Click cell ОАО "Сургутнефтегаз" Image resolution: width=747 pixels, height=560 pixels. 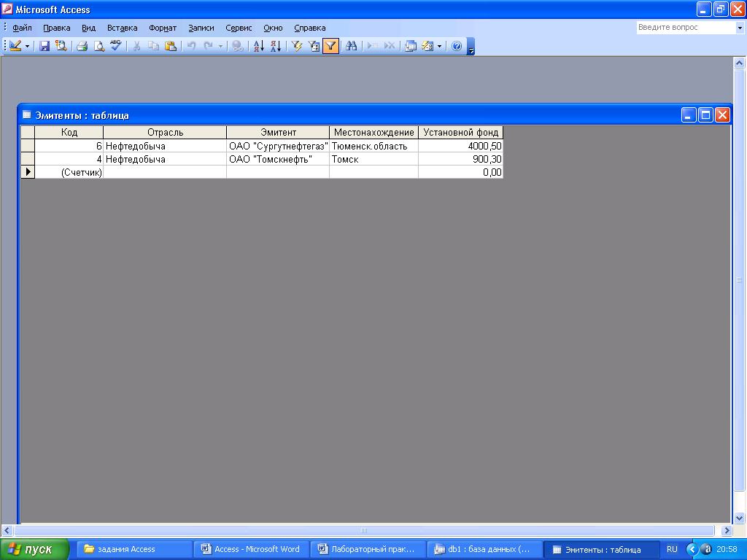pos(278,146)
